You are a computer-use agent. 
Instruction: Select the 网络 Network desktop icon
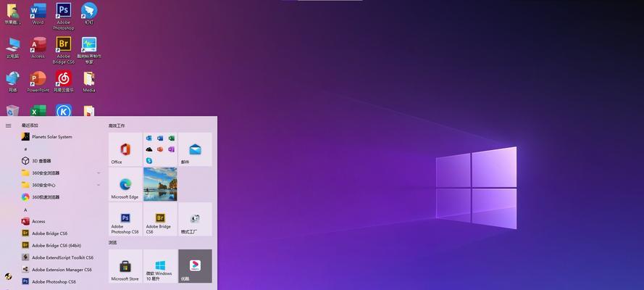click(x=13, y=82)
